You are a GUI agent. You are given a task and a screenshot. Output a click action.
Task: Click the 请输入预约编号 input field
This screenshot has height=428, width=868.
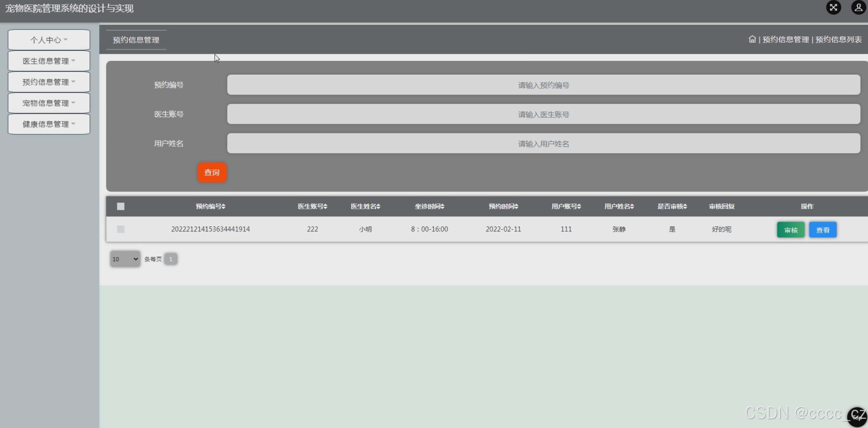tap(543, 85)
